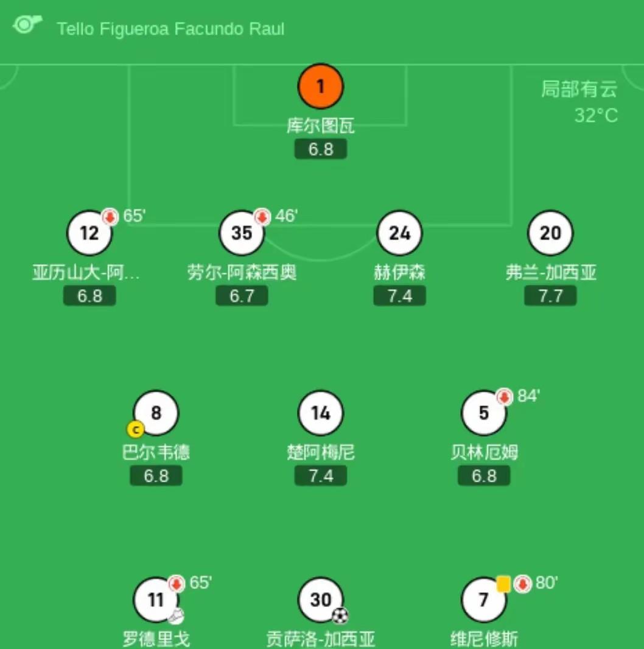The height and width of the screenshot is (649, 644).
Task: Tap substitution arrow icon on player 5
Action: tap(504, 396)
